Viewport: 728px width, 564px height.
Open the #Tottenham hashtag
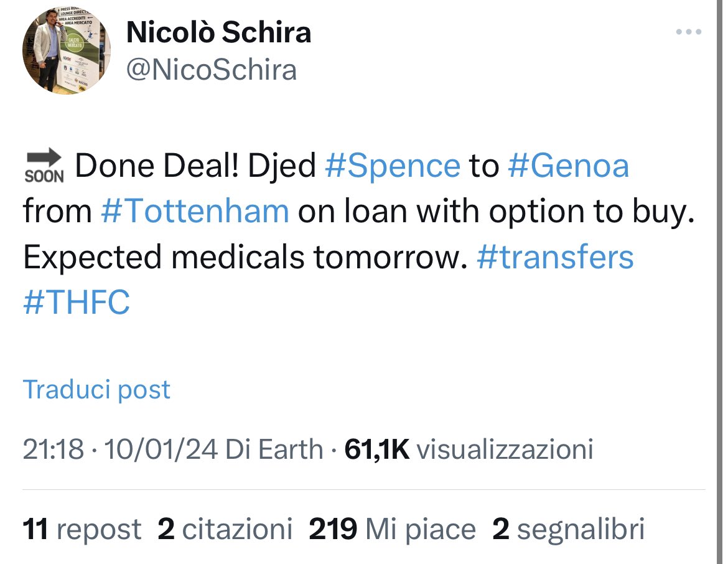(195, 211)
